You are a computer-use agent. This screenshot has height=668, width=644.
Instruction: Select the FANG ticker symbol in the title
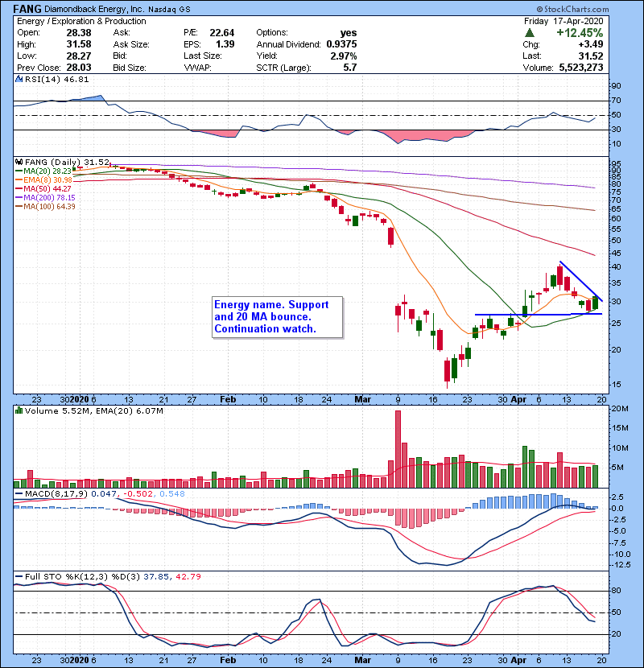point(27,9)
